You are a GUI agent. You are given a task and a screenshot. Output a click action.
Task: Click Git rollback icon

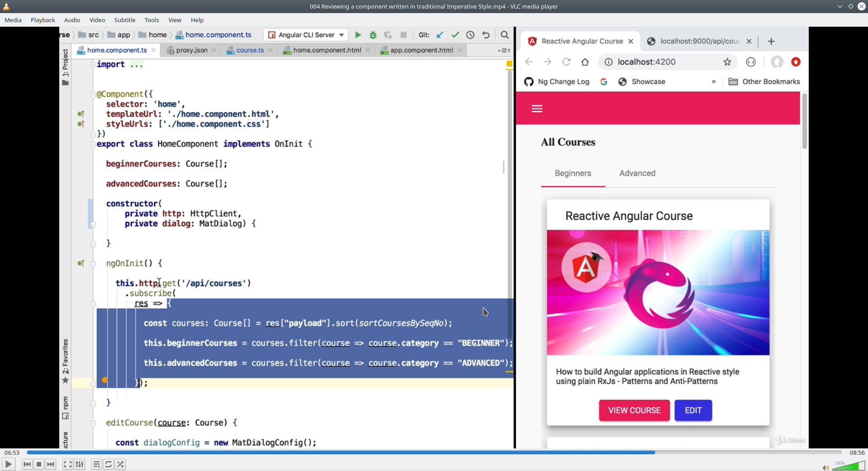coord(486,35)
